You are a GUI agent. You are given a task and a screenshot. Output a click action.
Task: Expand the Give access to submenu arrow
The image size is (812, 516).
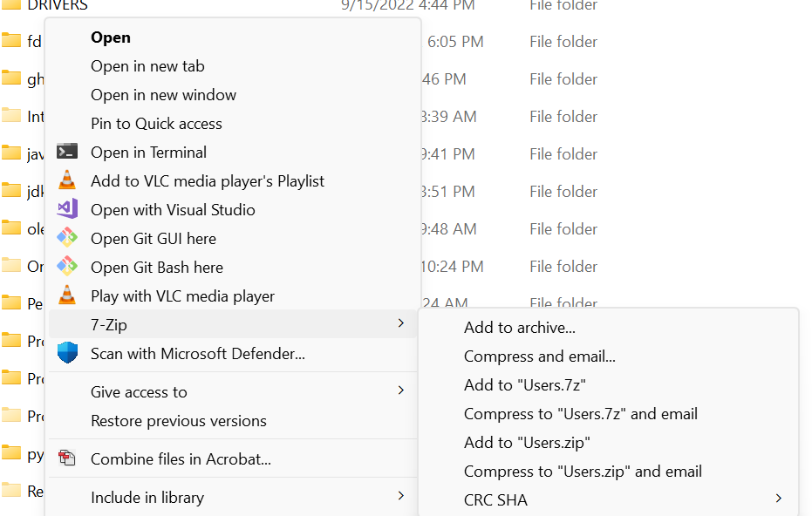[x=401, y=390]
